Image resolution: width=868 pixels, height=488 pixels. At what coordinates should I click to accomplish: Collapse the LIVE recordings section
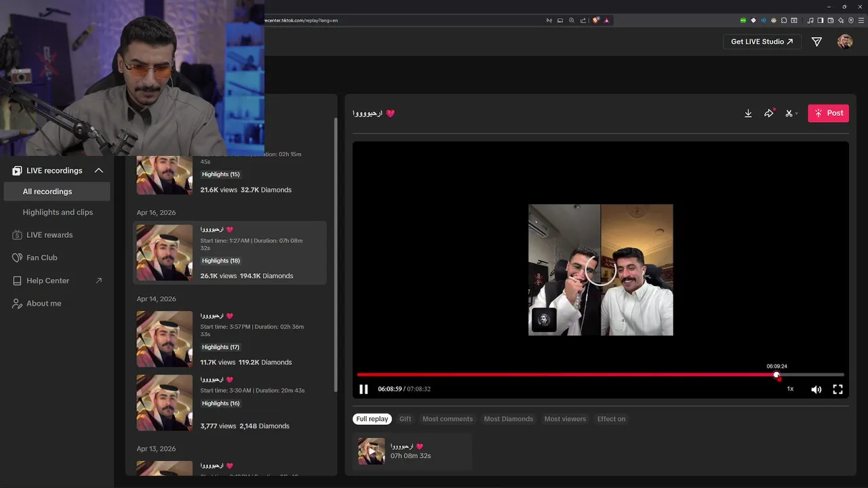[x=98, y=171]
